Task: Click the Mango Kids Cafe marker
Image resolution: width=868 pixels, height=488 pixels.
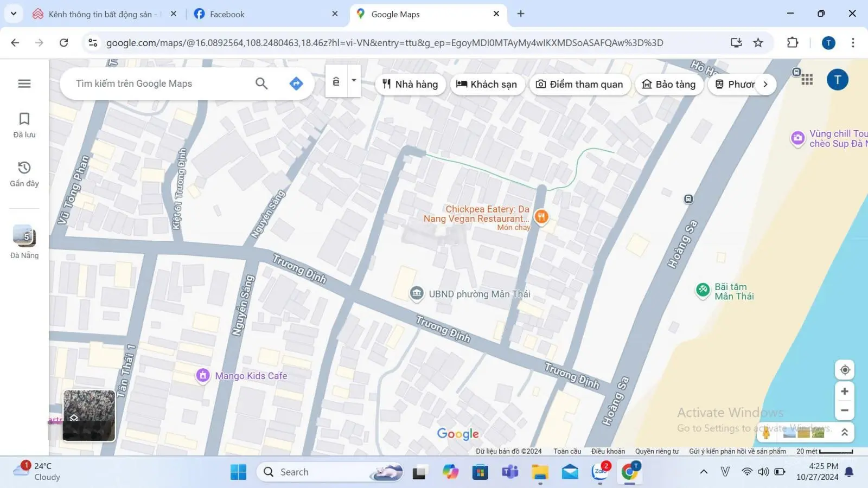Action: click(203, 375)
